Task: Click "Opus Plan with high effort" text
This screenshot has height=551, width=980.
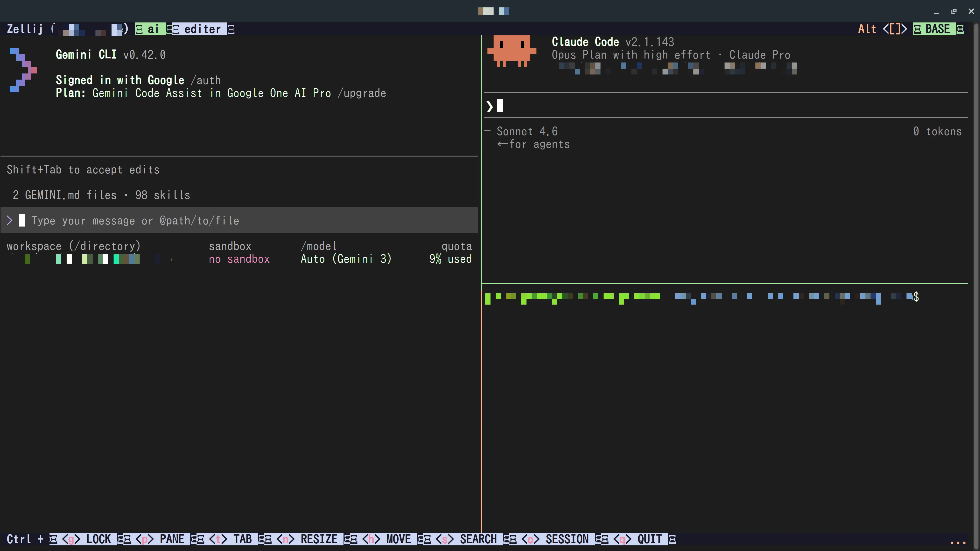Action: (631, 55)
